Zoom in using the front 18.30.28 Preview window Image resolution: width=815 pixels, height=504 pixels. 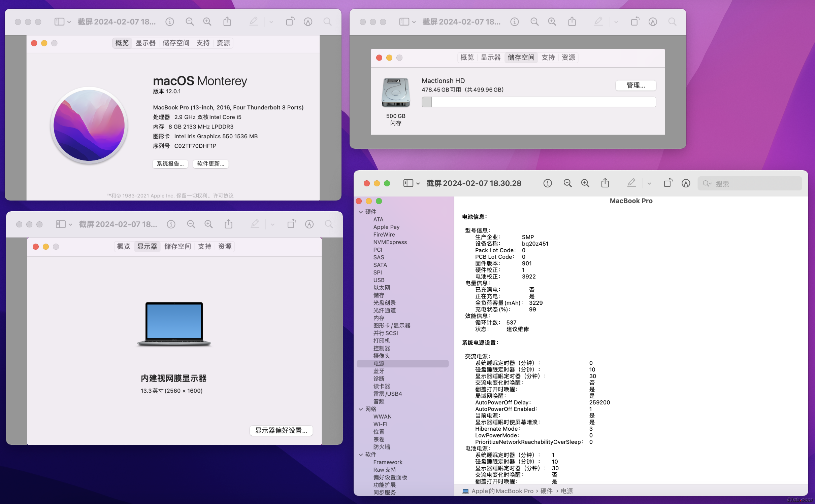pyautogui.click(x=585, y=183)
